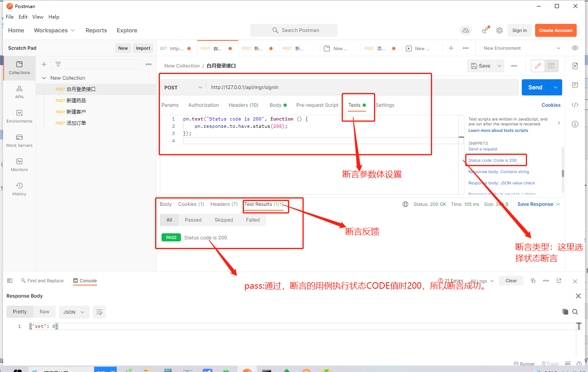This screenshot has width=588, height=372.
Task: Open the Workspaces dropdown
Action: 54,30
